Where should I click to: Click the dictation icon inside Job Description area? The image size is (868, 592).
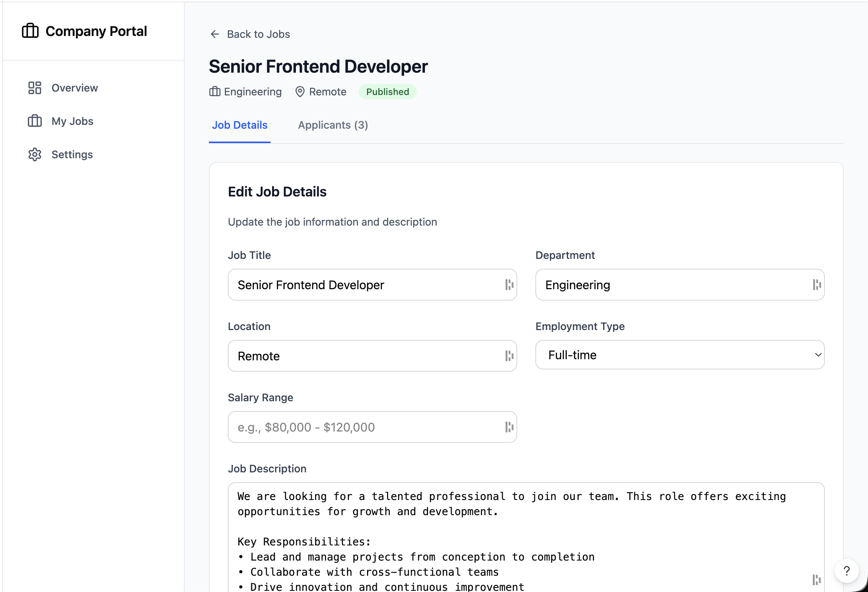point(817,580)
